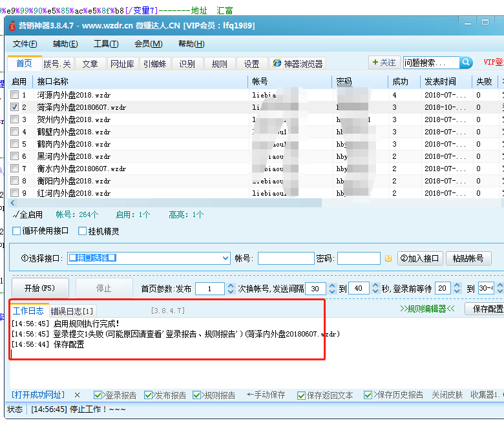Switch to the 拨号.关 tab

click(x=58, y=63)
